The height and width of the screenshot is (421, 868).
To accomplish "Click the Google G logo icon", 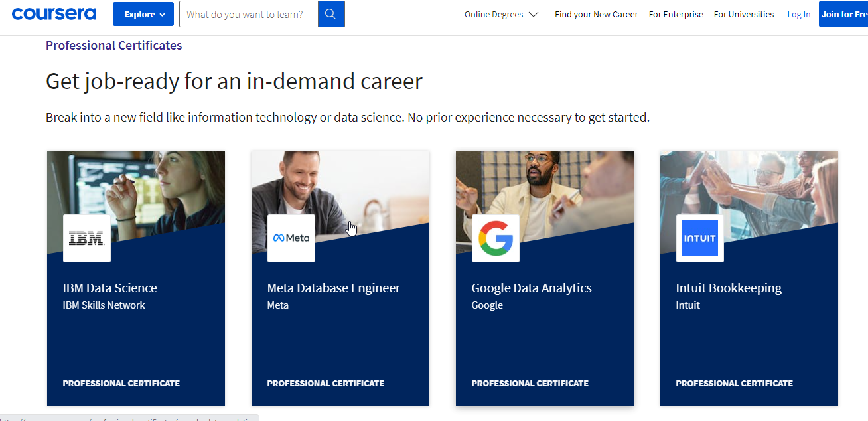I will (496, 238).
